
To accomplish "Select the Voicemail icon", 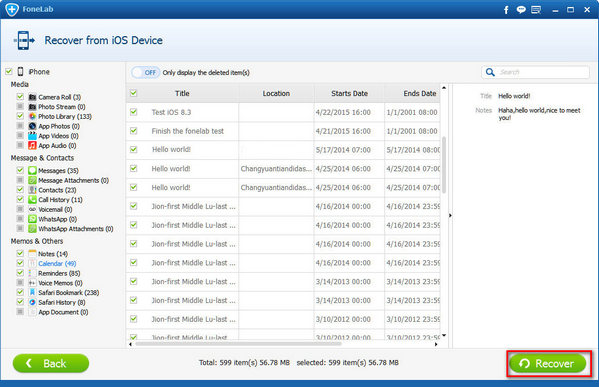I will [x=32, y=209].
